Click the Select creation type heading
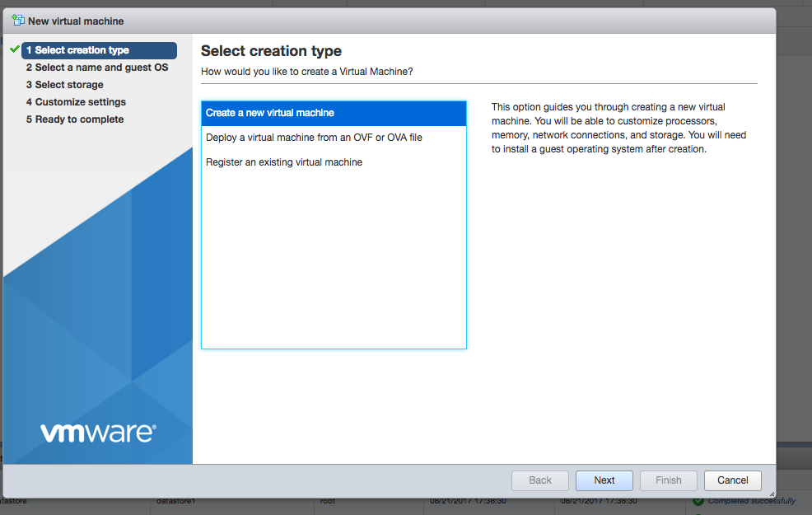 [x=272, y=51]
